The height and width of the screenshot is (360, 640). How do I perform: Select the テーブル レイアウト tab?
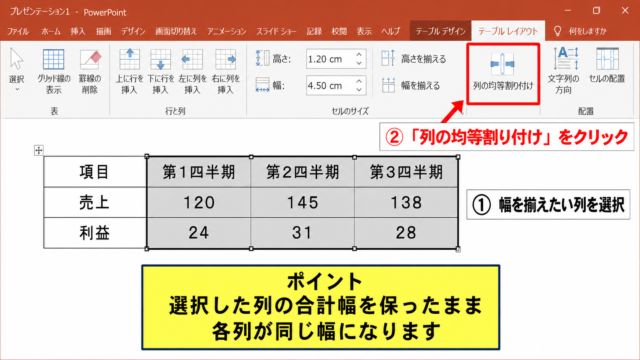tap(508, 31)
